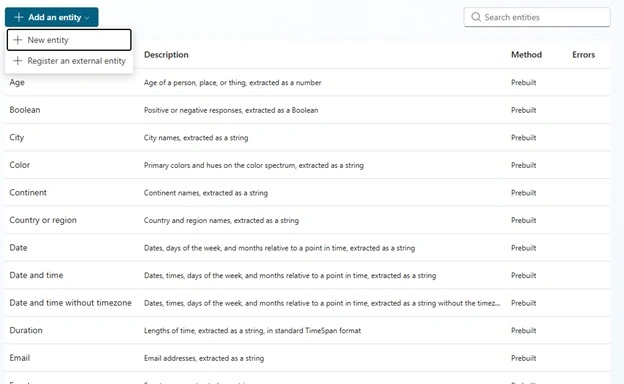The image size is (624, 384).
Task: Choose New entity from the menu
Action: pyautogui.click(x=69, y=40)
